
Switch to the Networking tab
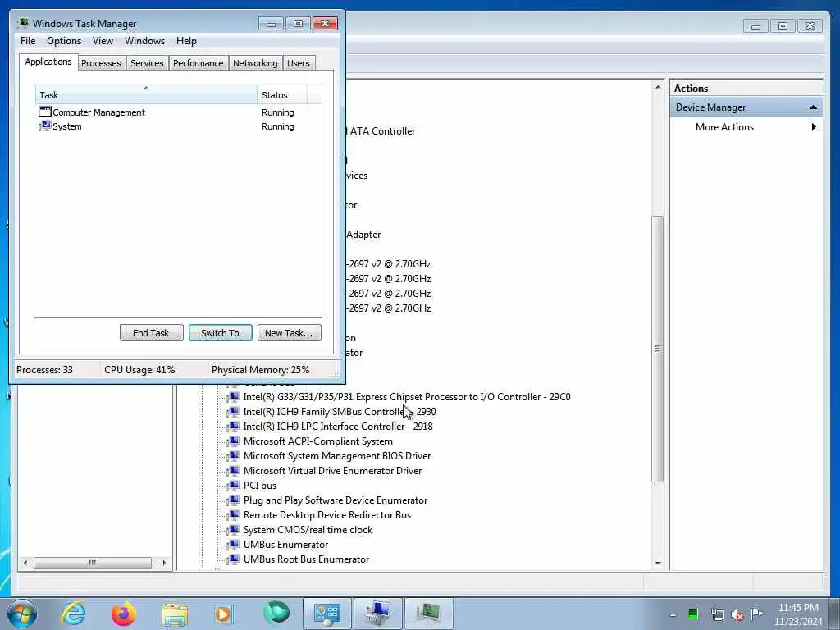tap(256, 63)
